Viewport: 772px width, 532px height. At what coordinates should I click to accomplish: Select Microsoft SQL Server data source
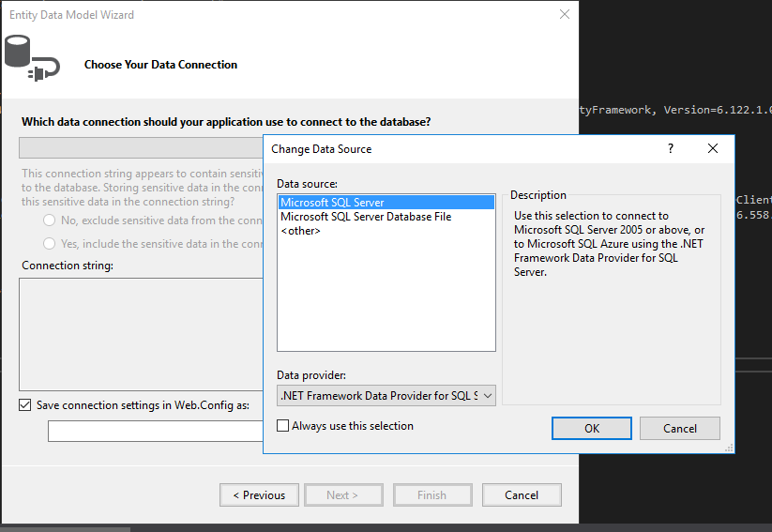[386, 203]
